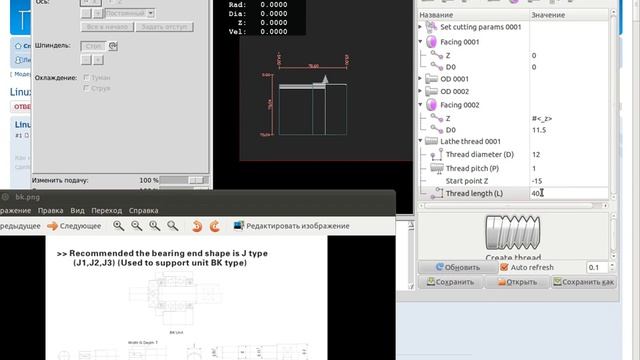Click the Thread length value field 40
This screenshot has width=640, height=360.
point(569,193)
